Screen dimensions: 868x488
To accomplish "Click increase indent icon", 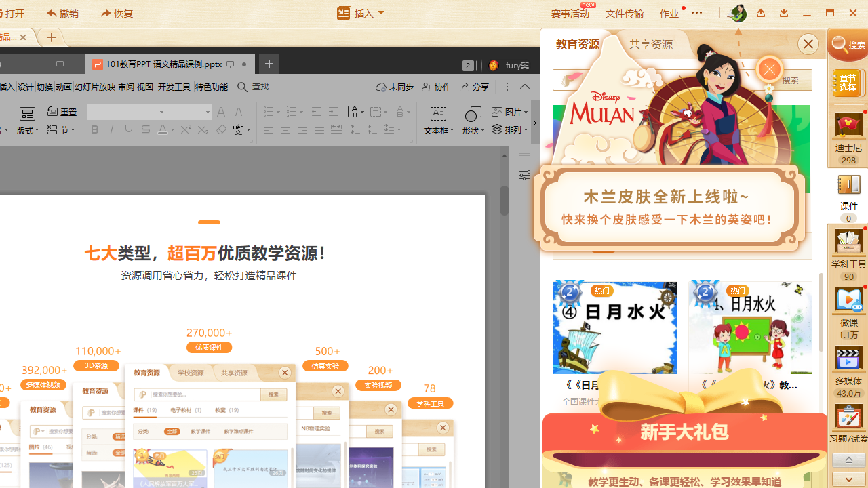I will point(333,112).
